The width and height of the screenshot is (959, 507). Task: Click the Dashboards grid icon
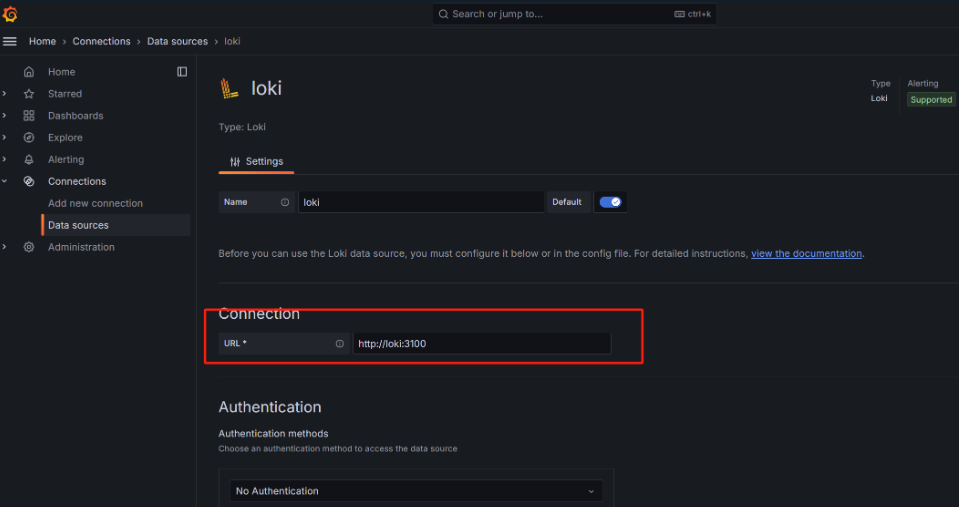29,116
